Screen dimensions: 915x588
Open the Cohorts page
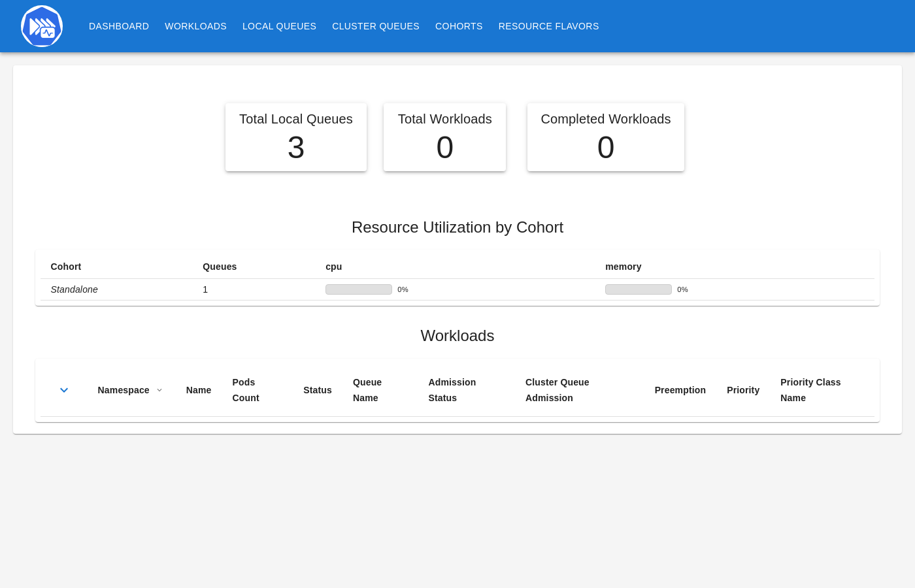pyautogui.click(x=459, y=26)
